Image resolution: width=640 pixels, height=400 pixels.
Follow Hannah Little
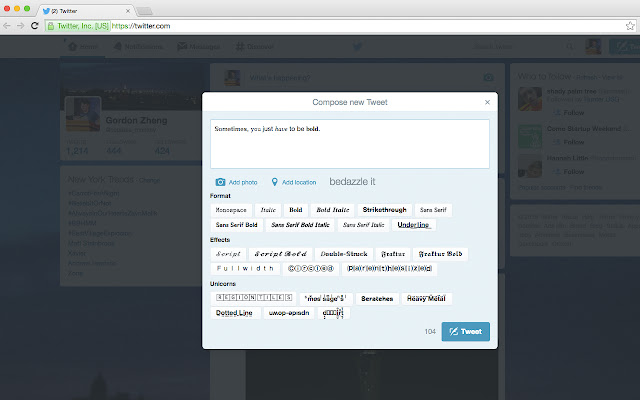tap(569, 171)
